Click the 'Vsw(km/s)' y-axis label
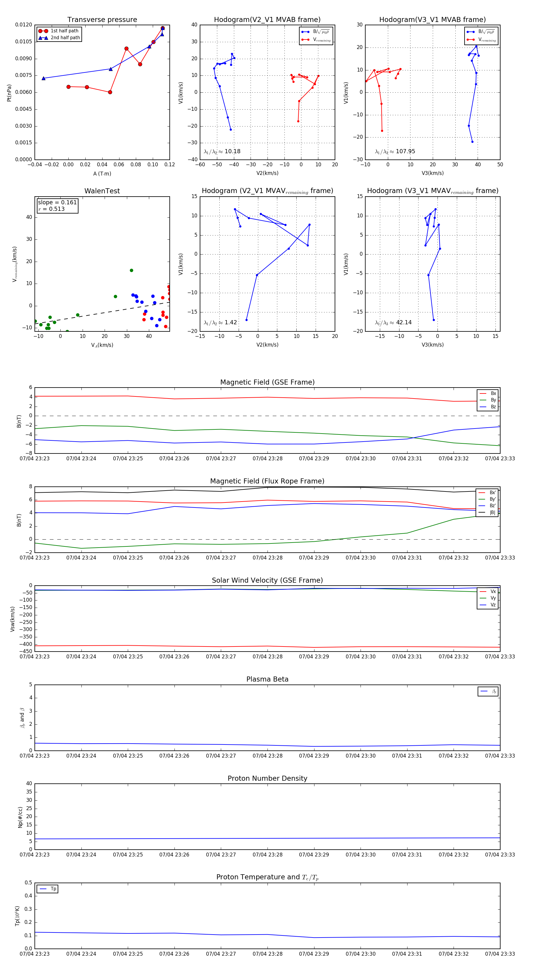This screenshot has height=980, width=535. coord(12,619)
